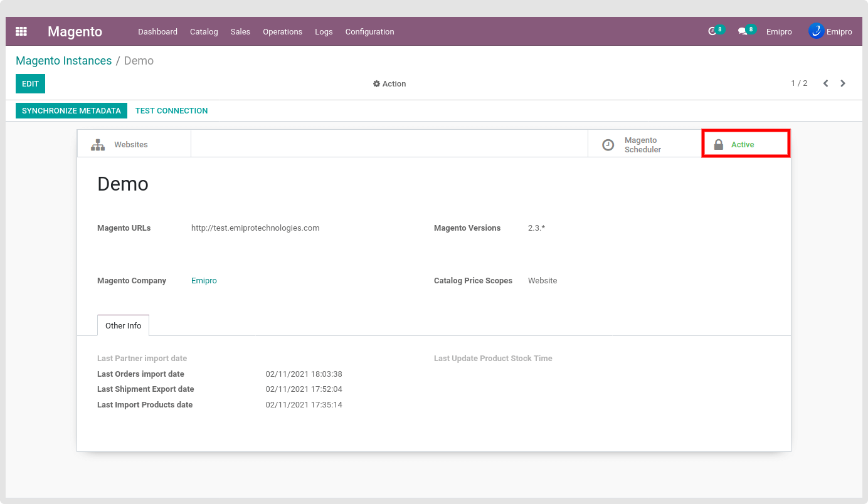
Task: Click the Catalog Price Scopes value Website
Action: (542, 281)
